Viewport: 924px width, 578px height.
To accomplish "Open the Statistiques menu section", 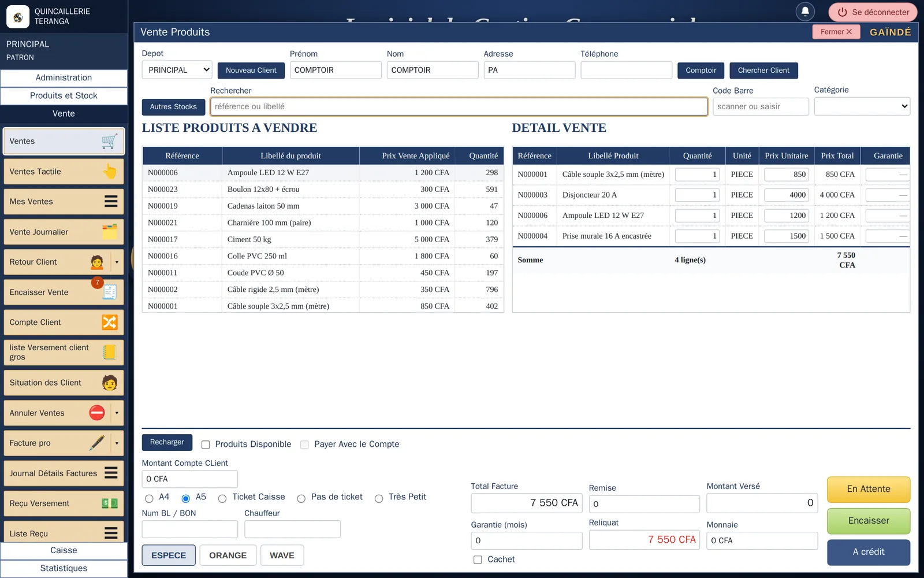I will coord(64,569).
